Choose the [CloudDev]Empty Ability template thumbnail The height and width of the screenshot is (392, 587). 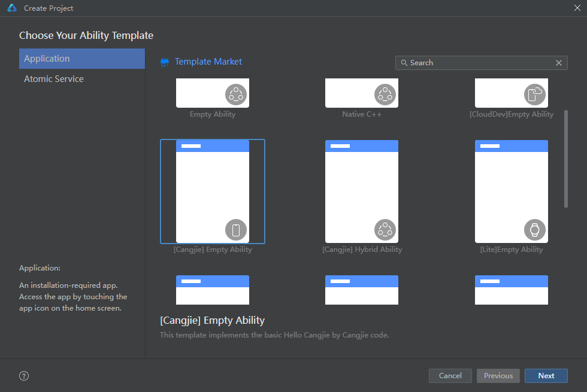coord(512,93)
